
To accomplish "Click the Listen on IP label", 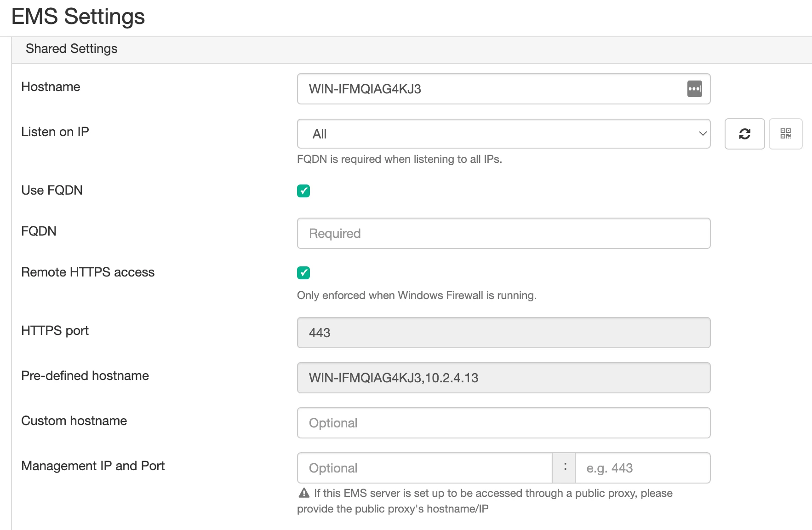I will [55, 132].
